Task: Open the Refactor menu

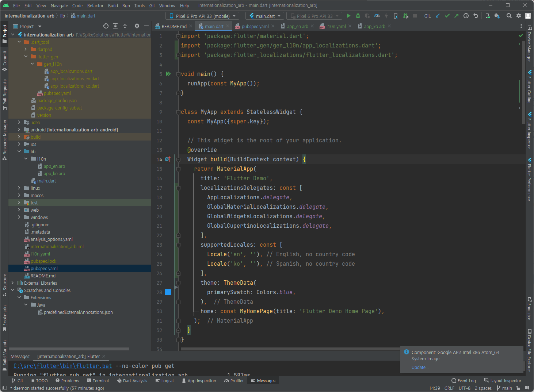Action: pos(95,5)
